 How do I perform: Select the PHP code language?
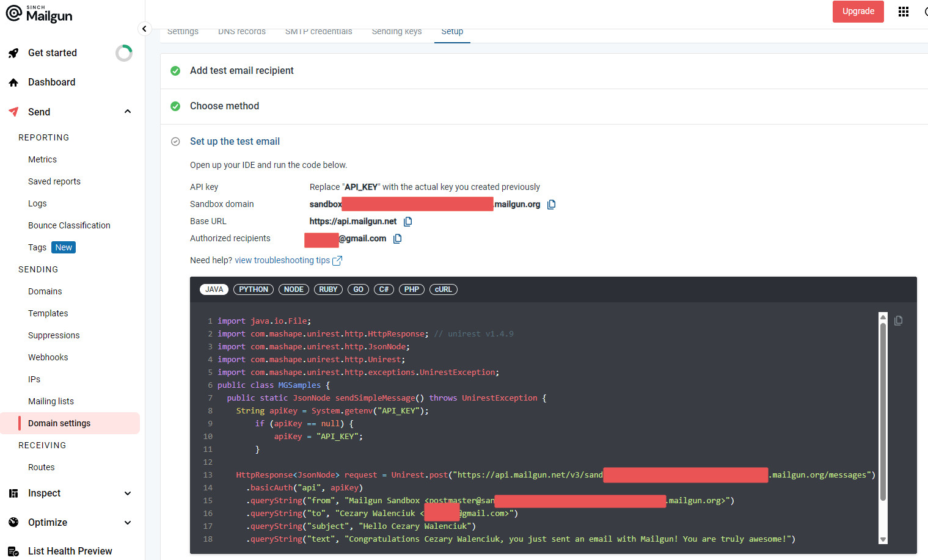412,289
